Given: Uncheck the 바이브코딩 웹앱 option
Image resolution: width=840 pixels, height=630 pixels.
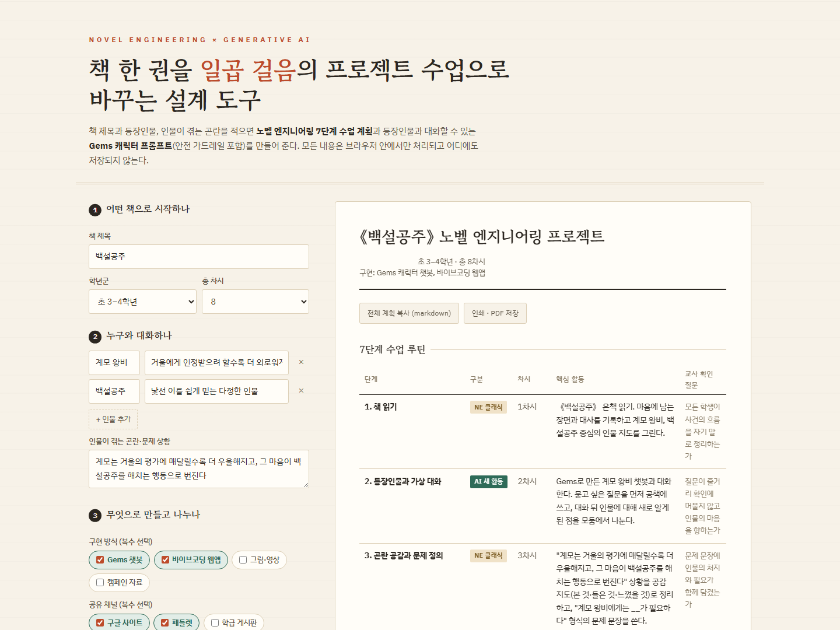Looking at the screenshot, I should (x=165, y=560).
